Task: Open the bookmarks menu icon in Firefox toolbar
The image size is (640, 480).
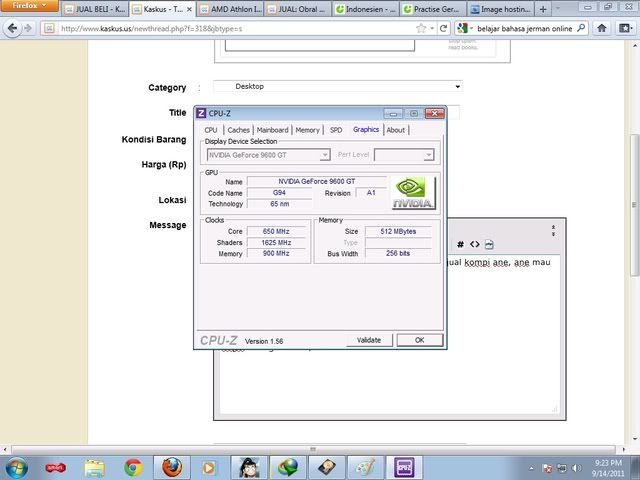Action: (625, 28)
